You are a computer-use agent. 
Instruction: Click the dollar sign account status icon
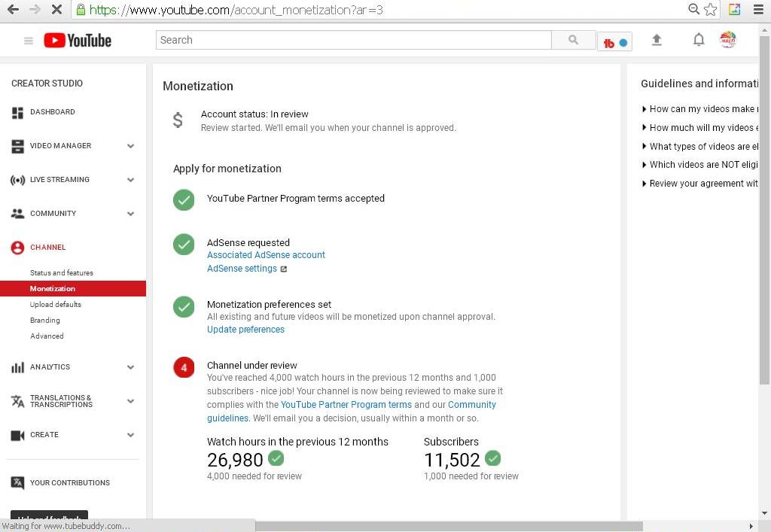(x=178, y=120)
